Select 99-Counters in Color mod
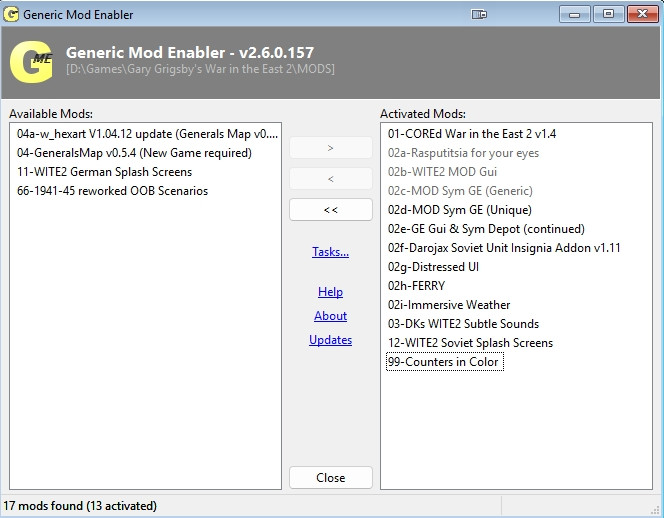Screen dimensions: 664x518 pos(445,362)
